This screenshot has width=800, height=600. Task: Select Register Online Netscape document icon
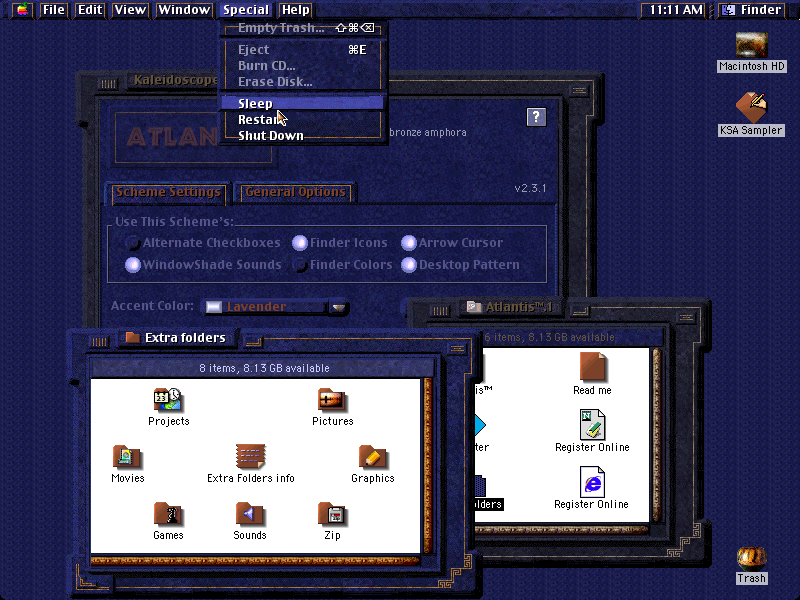click(x=592, y=424)
